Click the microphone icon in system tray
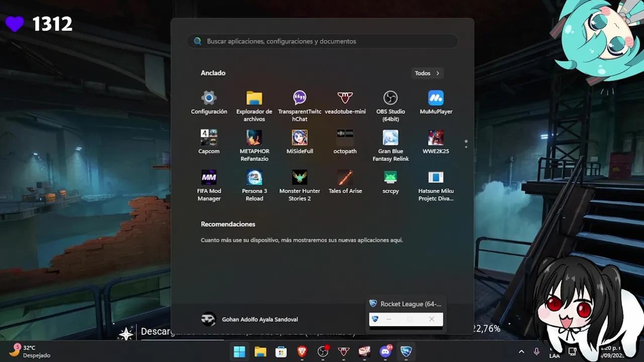This screenshot has height=362, width=644. coord(536,352)
